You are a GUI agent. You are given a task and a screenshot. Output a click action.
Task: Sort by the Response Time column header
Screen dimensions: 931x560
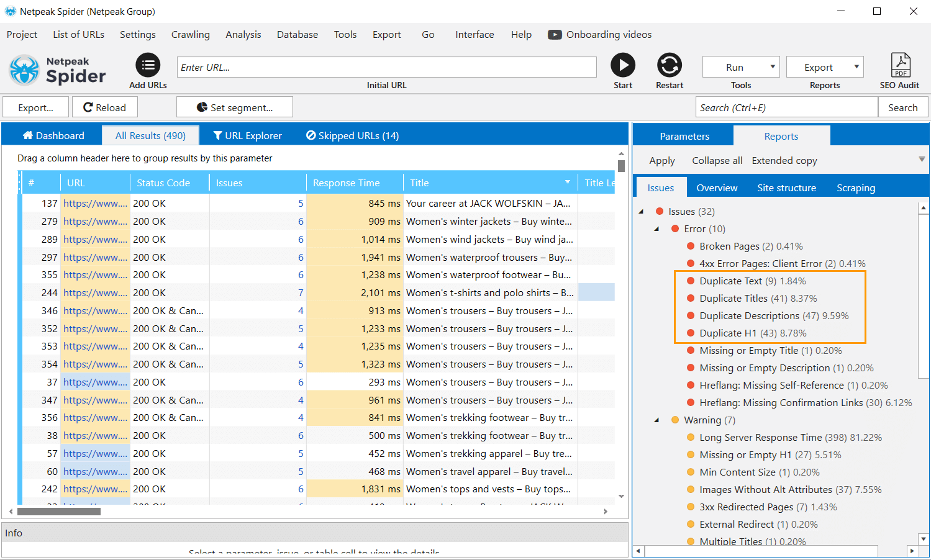pos(355,183)
